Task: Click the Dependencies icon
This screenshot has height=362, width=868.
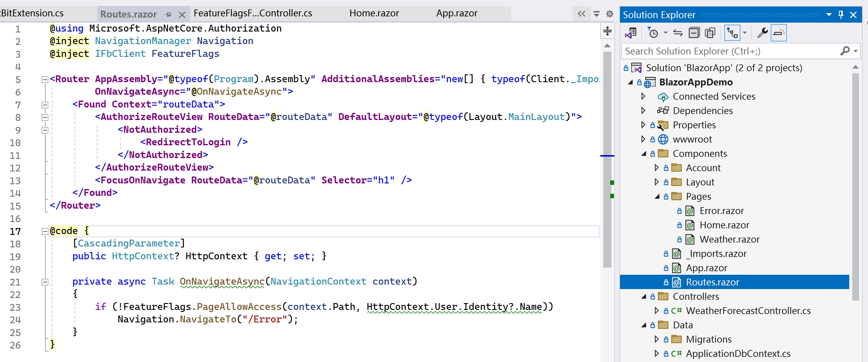Action: click(x=663, y=111)
